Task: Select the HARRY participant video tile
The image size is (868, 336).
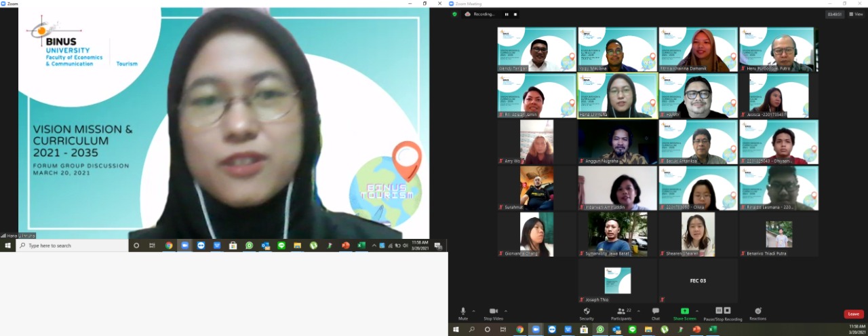Action: [698, 96]
